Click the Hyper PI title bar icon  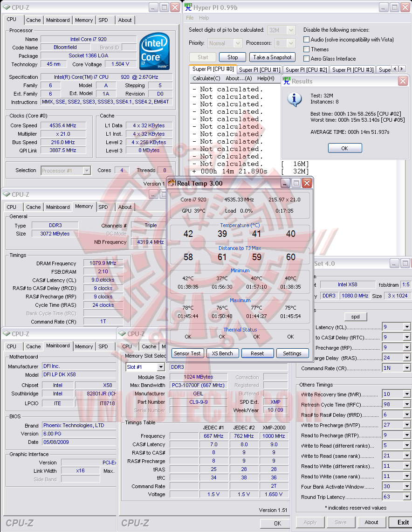coord(188,7)
